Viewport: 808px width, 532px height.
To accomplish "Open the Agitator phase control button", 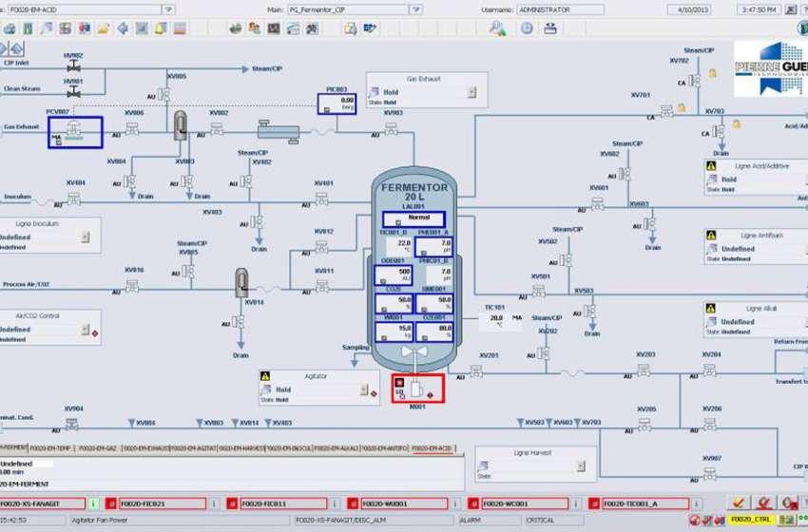I will [361, 390].
